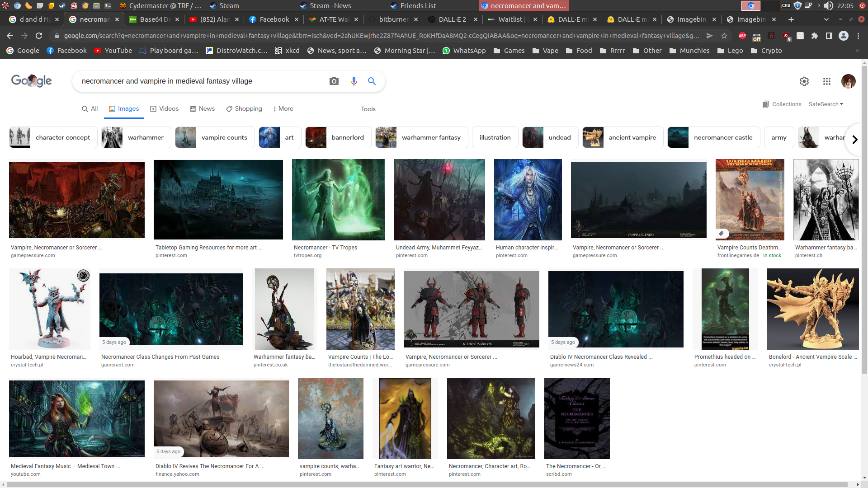Filter by ancient vampire chip
The image size is (868, 488).
click(623, 137)
